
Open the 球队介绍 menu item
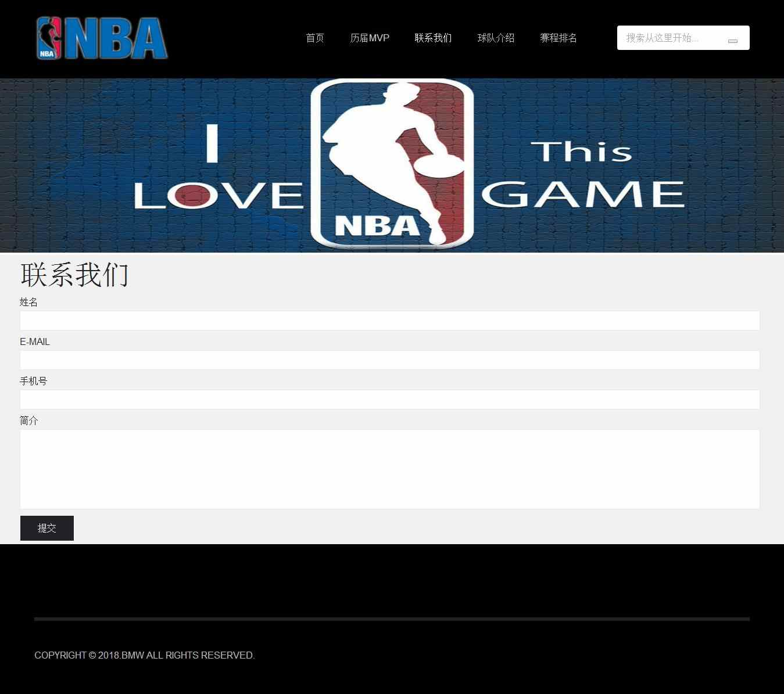pos(496,38)
